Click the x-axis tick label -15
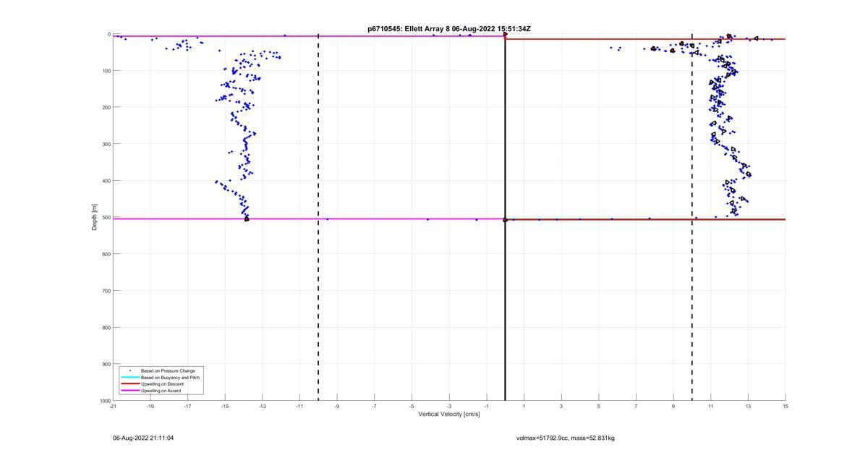Viewport: 868px width, 450px height. click(x=225, y=407)
